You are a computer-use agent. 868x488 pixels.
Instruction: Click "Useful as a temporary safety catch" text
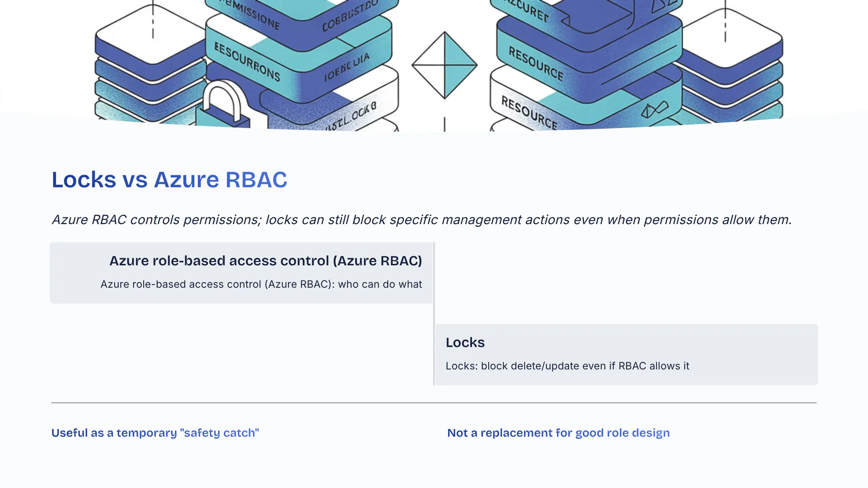[x=155, y=433]
